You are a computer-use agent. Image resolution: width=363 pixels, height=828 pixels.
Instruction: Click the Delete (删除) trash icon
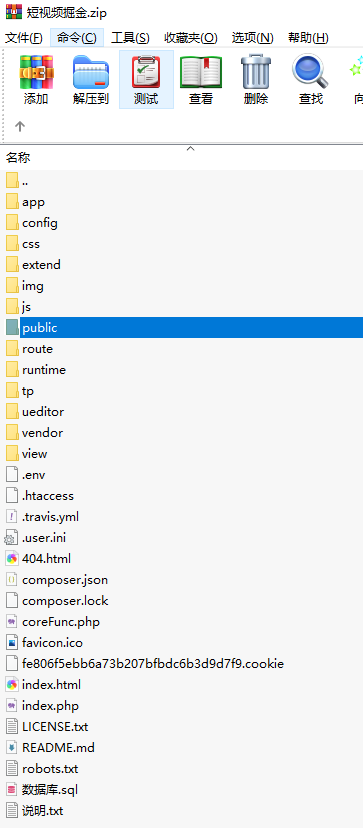[x=256, y=72]
